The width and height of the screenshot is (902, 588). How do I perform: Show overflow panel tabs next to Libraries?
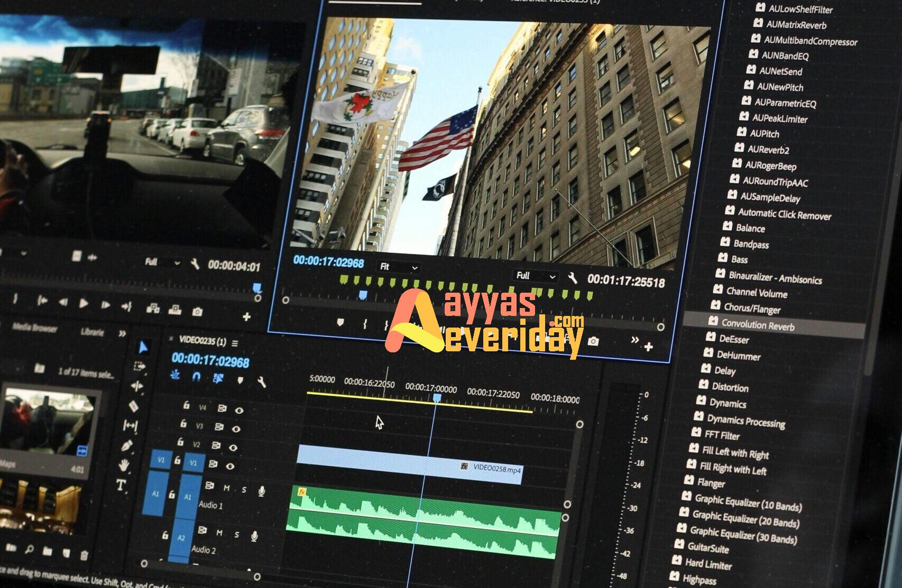tap(122, 333)
